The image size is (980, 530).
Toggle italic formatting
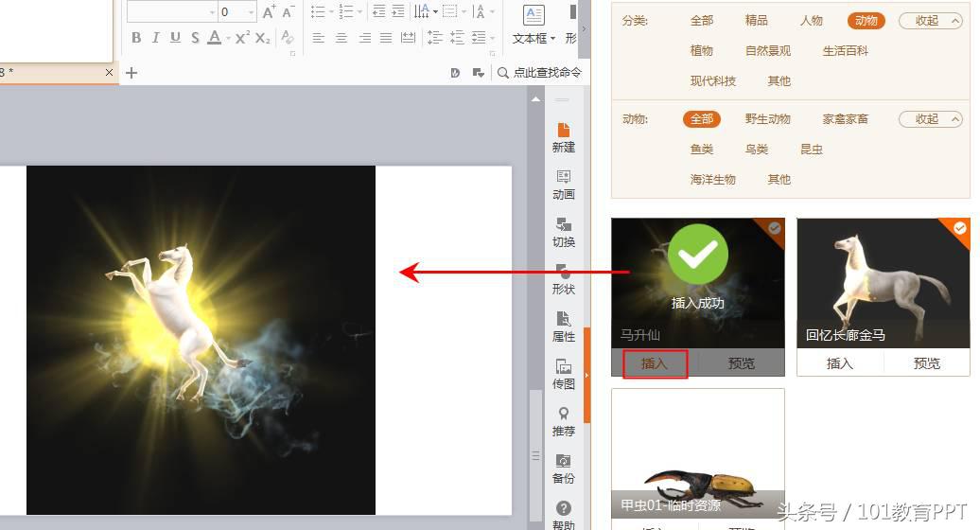click(x=156, y=38)
